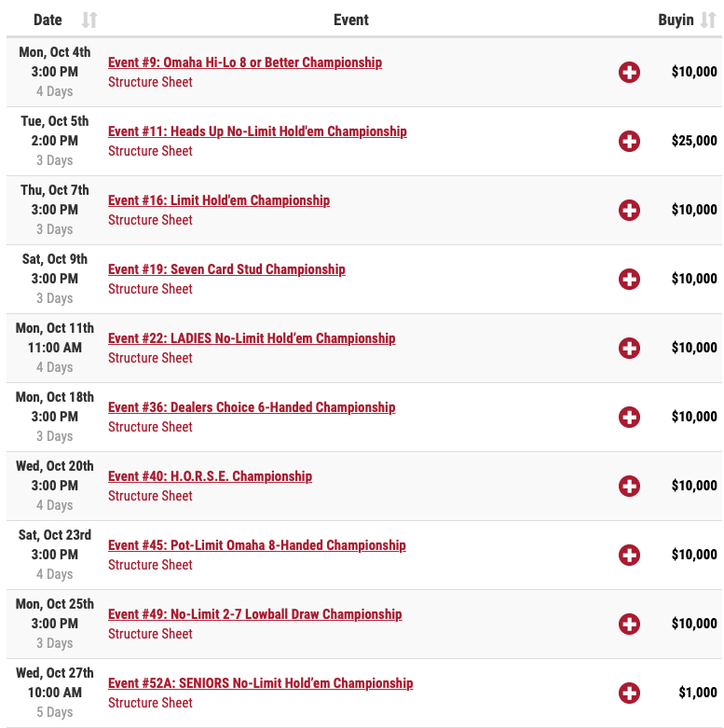Click plus icon beside Limit Hold'em Championship
Image resolution: width=724 pixels, height=728 pixels.
[x=629, y=210]
